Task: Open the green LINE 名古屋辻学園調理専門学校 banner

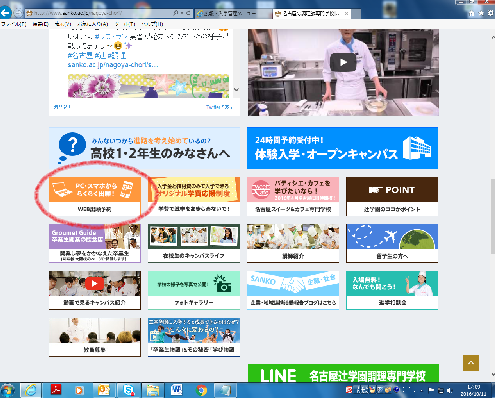Action: (x=343, y=373)
